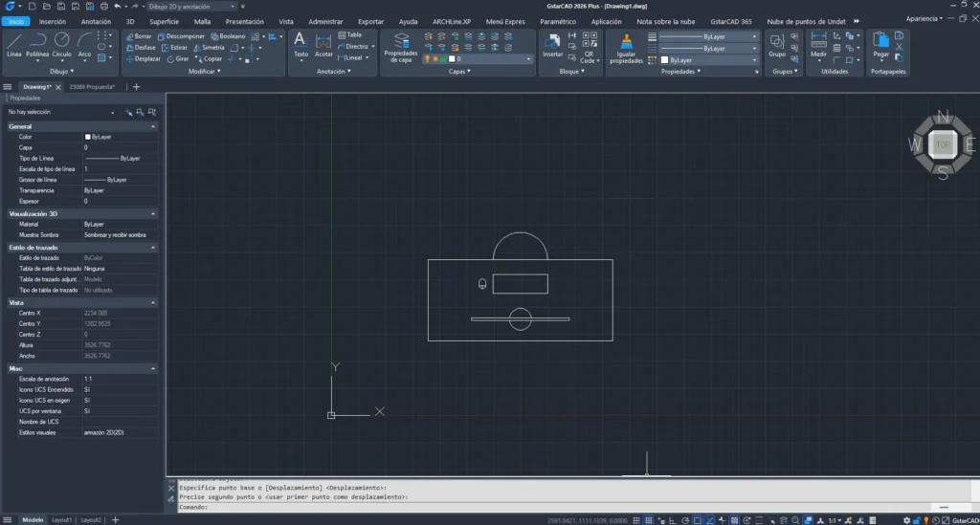The width and height of the screenshot is (980, 525).
Task: Open the Presentación ribbon tab
Action: pyautogui.click(x=244, y=21)
